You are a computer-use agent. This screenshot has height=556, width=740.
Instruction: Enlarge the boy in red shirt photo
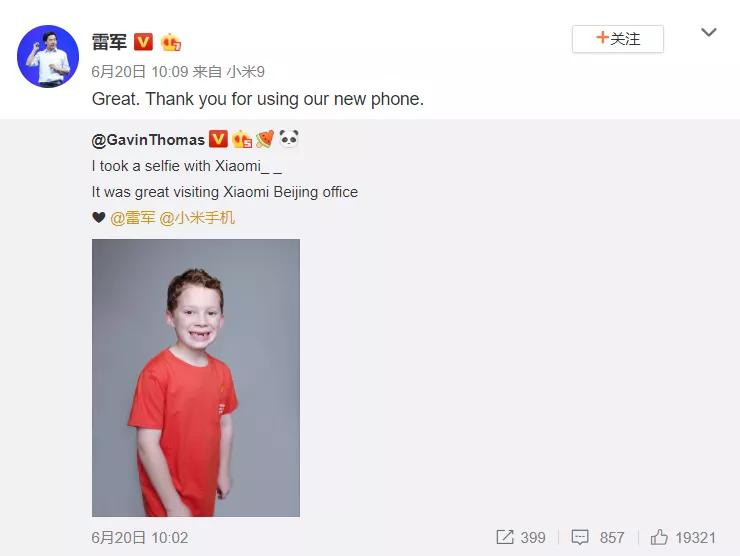click(x=196, y=378)
